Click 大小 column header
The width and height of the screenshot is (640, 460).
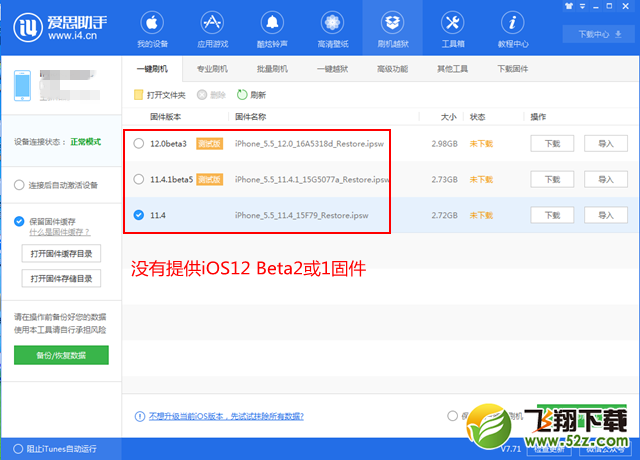pos(449,117)
